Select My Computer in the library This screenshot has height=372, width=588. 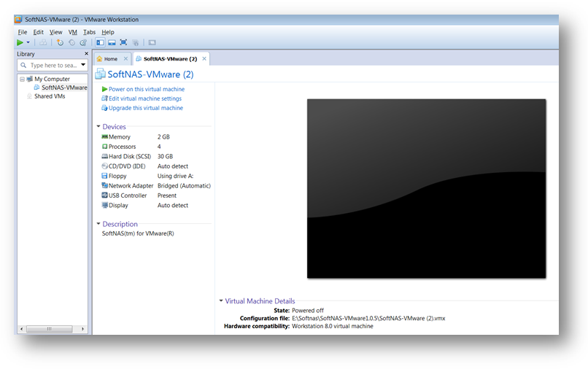point(52,79)
